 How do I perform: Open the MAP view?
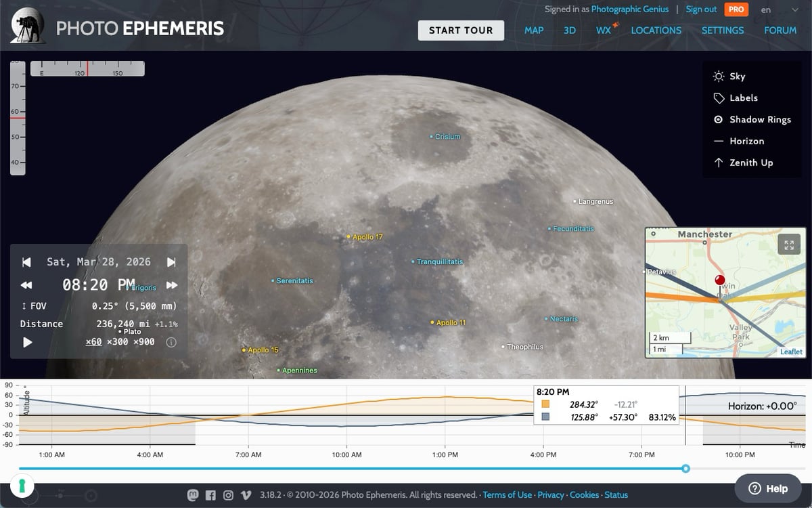(534, 30)
